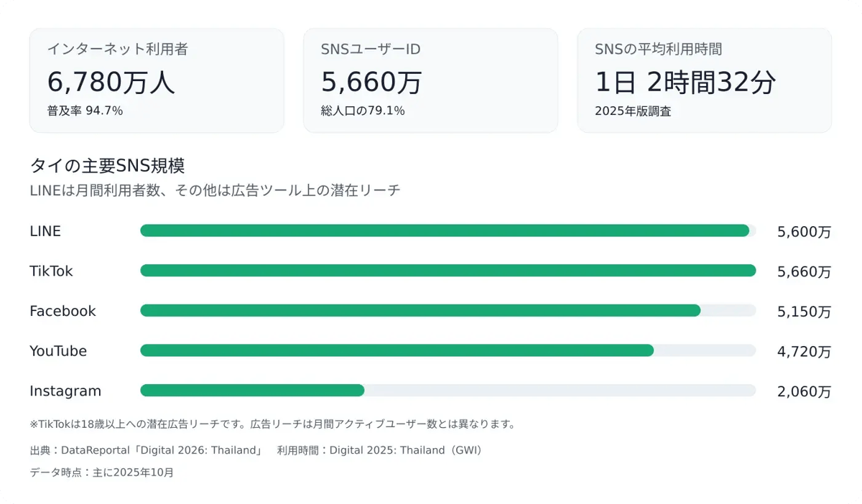Screen dimensions: 862x504
Task: Click the インターネット利用者 card title
Action: [x=118, y=50]
